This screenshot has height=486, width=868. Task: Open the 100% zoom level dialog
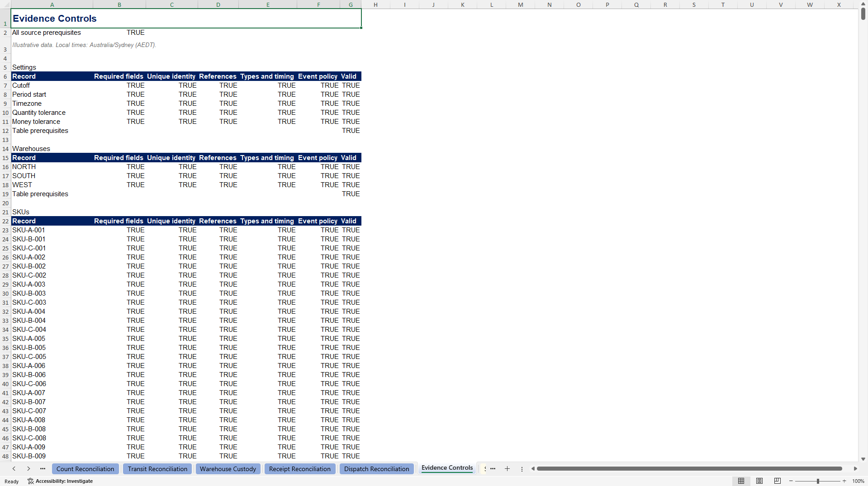(x=858, y=481)
